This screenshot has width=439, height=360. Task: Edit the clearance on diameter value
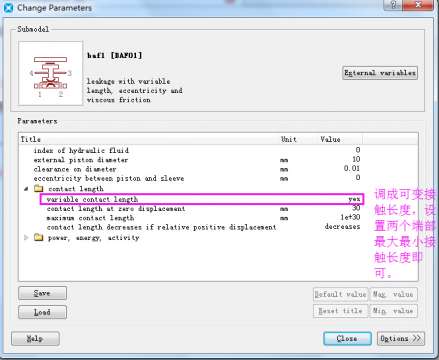[x=352, y=168]
